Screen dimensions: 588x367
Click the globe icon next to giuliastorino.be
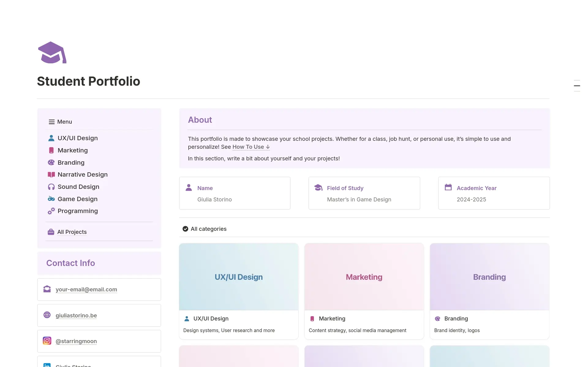point(47,315)
